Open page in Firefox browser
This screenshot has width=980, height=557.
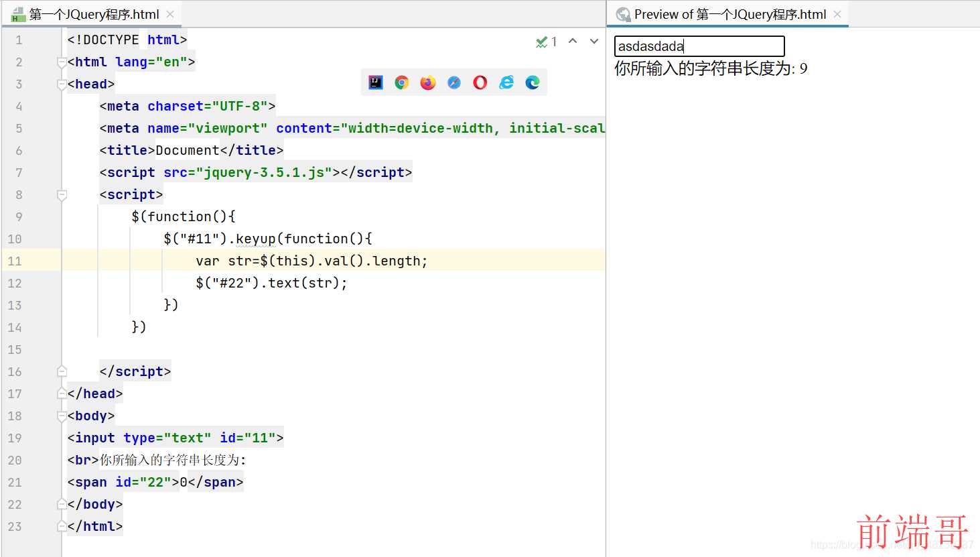pyautogui.click(x=428, y=82)
